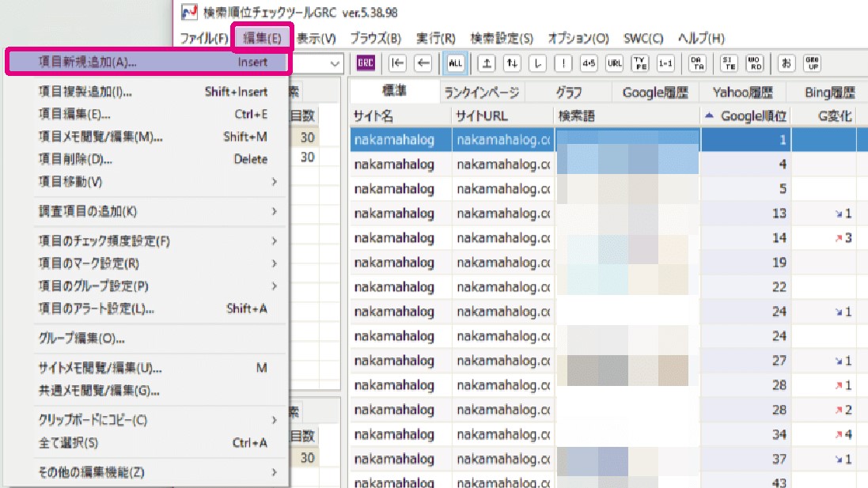Image resolution: width=868 pixels, height=488 pixels.
Task: Switch to the グラフ tab
Action: point(569,92)
